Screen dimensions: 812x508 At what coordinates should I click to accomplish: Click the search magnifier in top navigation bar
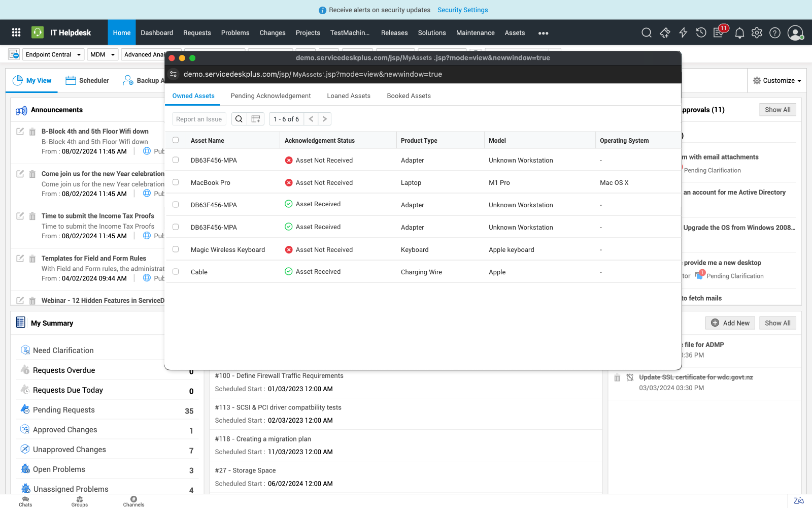tap(646, 33)
